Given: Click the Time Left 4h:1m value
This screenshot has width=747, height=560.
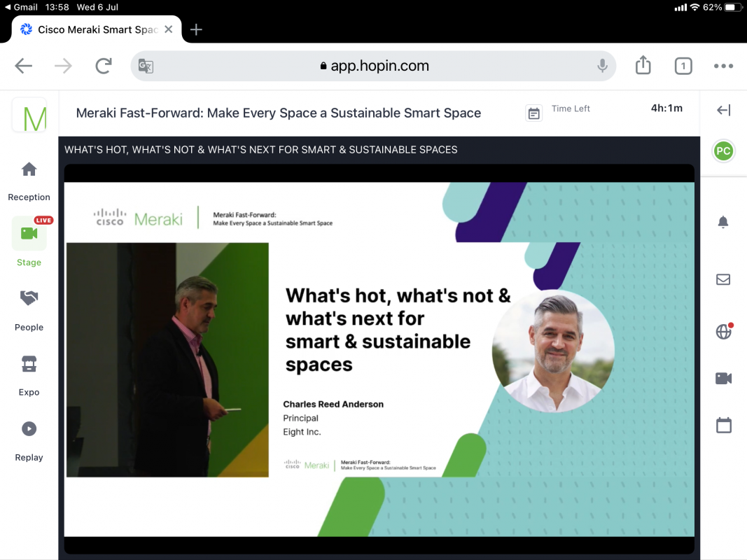Looking at the screenshot, I should (x=666, y=108).
